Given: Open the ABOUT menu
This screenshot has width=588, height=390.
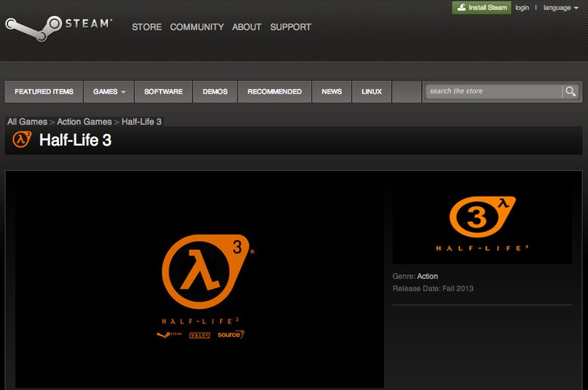Looking at the screenshot, I should click(x=246, y=27).
